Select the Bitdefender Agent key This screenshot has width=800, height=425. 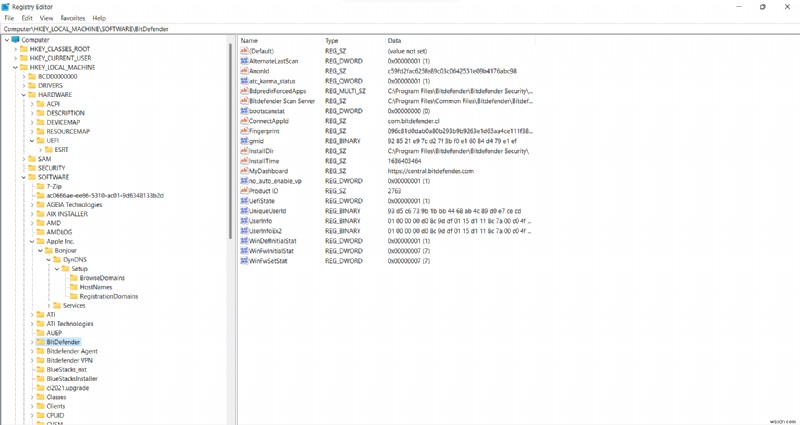pyautogui.click(x=72, y=351)
